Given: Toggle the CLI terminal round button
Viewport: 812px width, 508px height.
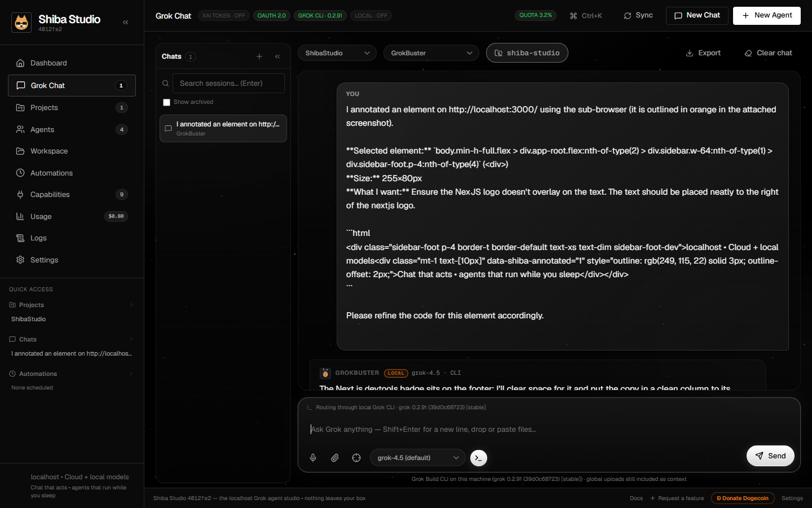Looking at the screenshot, I should coord(479,458).
